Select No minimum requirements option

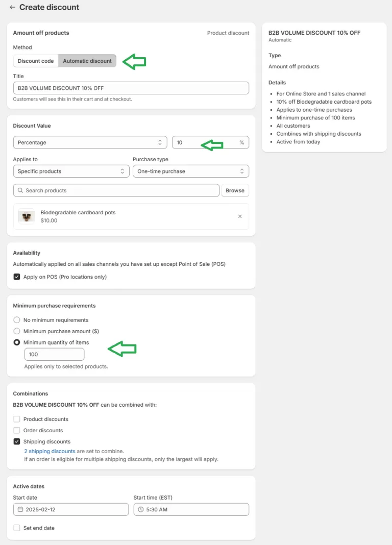[x=17, y=320]
